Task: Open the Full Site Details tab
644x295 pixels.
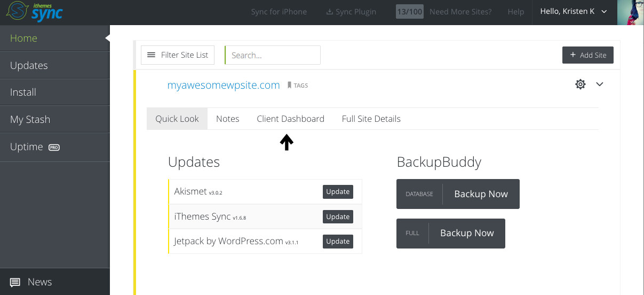Action: pos(371,119)
